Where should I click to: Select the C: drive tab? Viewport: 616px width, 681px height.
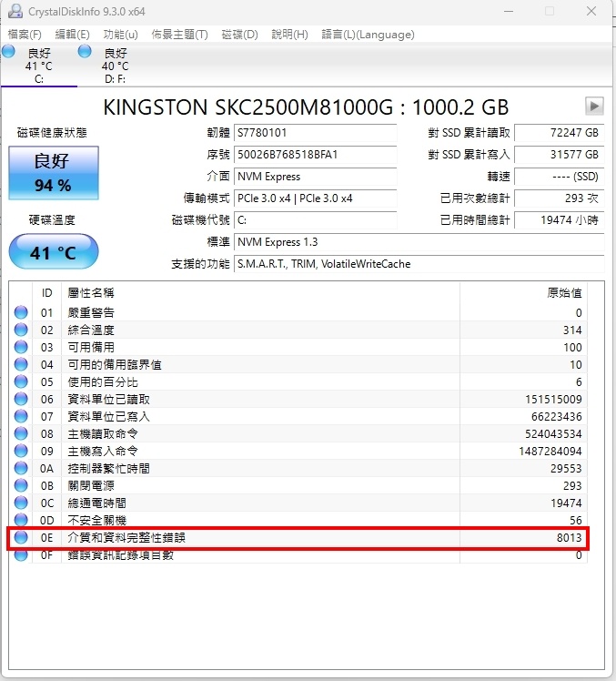38,66
